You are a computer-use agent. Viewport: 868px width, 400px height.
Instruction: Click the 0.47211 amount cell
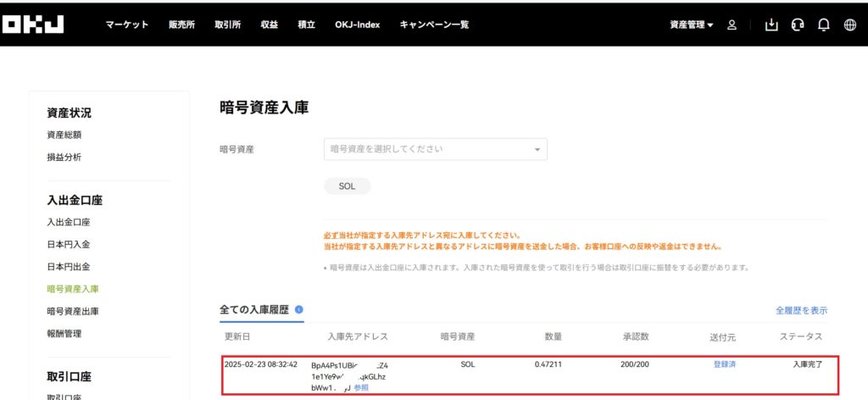click(x=548, y=364)
